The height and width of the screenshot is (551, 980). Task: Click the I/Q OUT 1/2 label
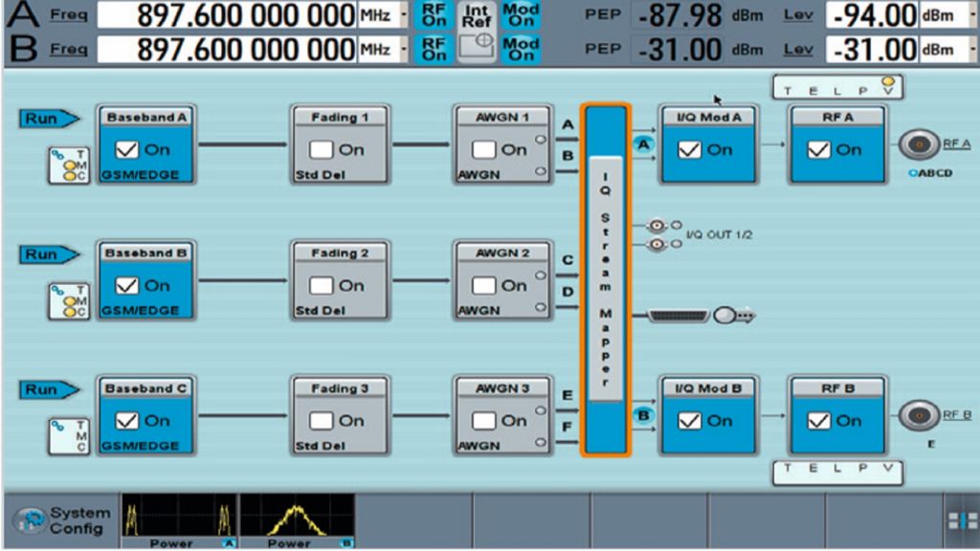coord(719,235)
